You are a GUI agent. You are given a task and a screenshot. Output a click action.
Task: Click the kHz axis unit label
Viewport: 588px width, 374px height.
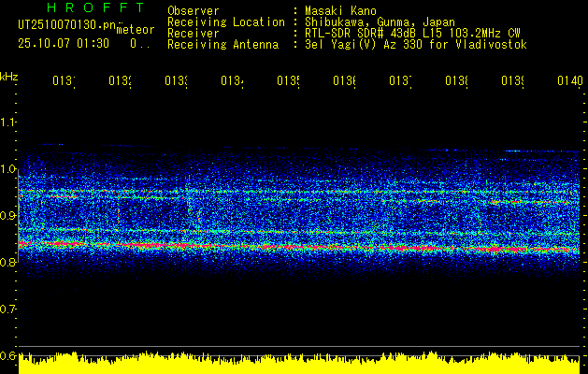[x=8, y=74]
